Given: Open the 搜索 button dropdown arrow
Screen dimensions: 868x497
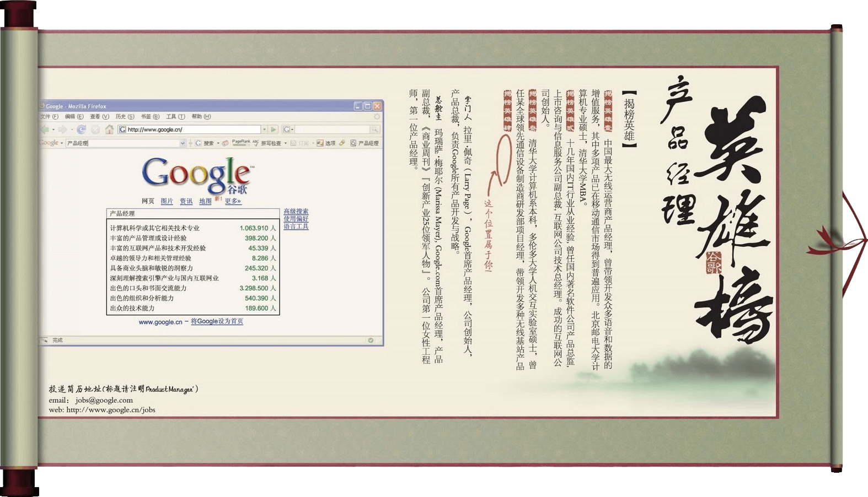Looking at the screenshot, I should [x=218, y=143].
